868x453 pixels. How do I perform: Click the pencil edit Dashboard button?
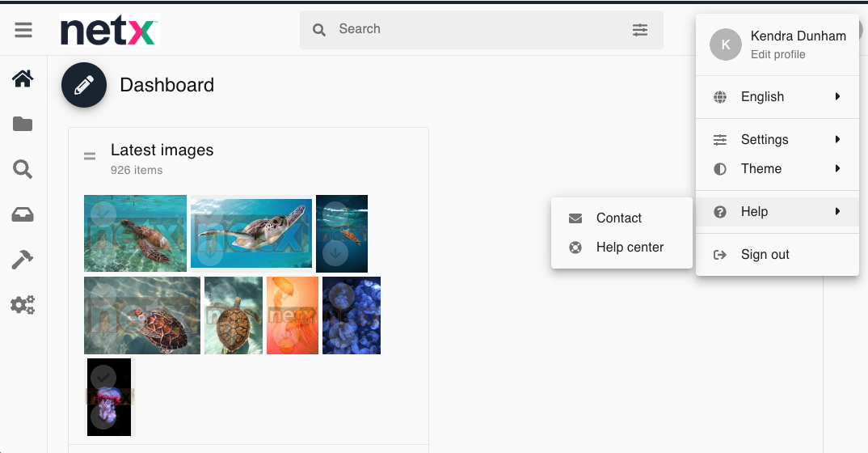click(84, 85)
